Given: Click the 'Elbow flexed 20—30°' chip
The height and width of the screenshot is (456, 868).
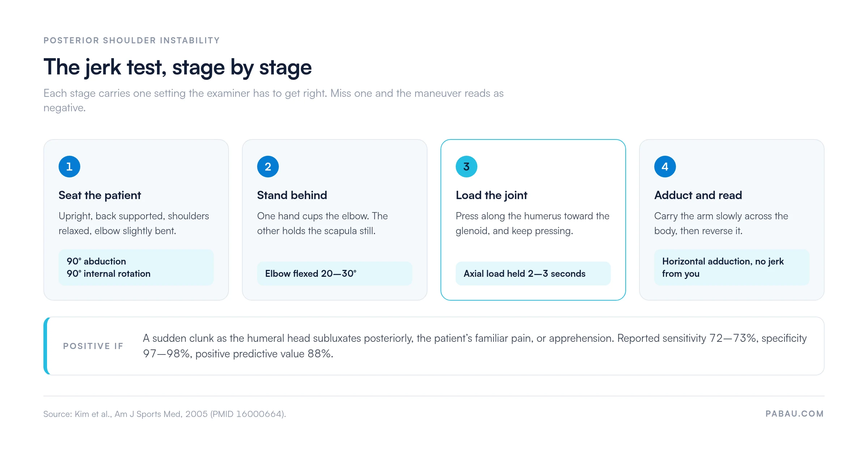Looking at the screenshot, I should [x=335, y=274].
